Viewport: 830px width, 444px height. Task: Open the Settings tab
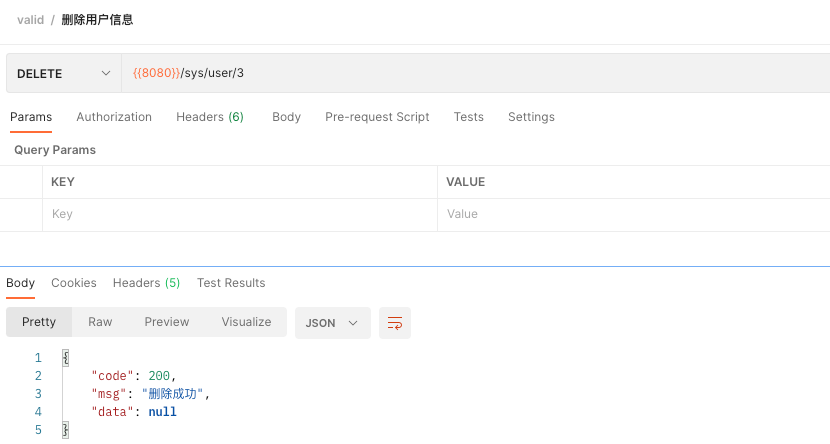pos(531,117)
